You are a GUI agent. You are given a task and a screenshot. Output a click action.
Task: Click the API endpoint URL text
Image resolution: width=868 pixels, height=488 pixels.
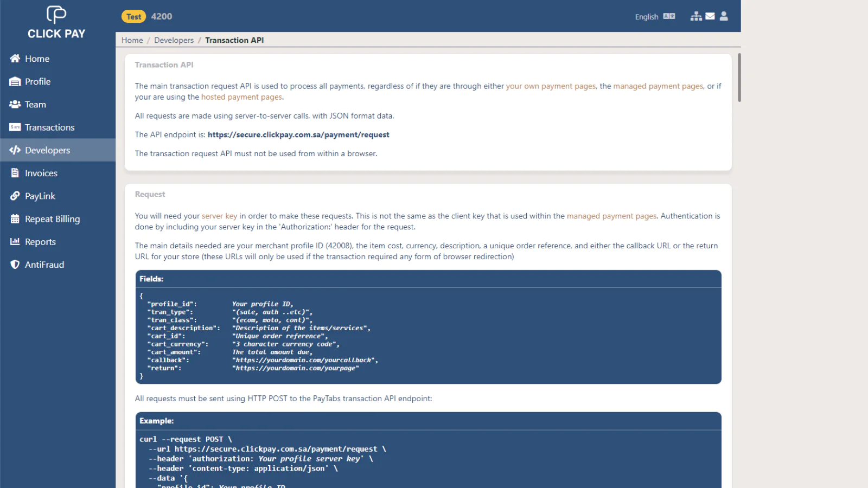click(x=298, y=134)
